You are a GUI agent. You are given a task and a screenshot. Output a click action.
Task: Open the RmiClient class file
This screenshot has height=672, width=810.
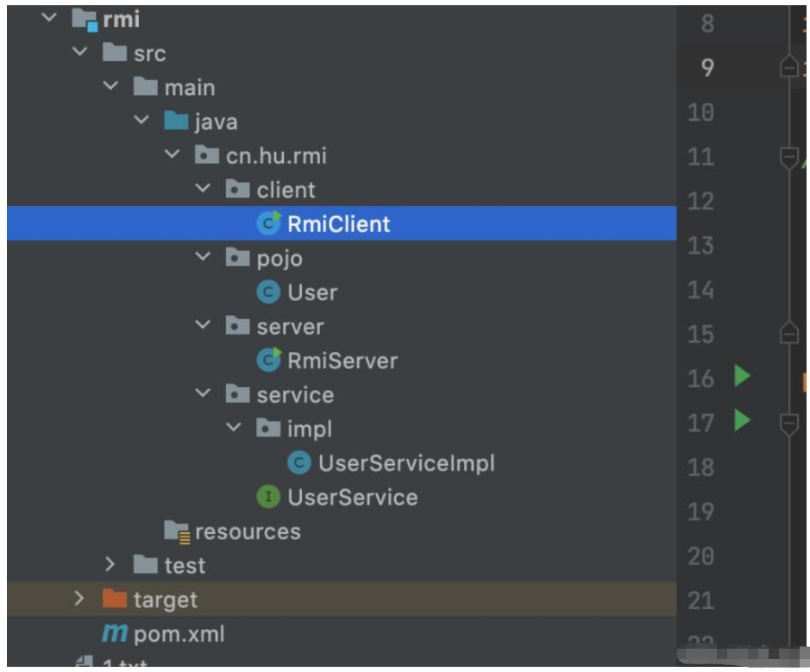point(338,223)
